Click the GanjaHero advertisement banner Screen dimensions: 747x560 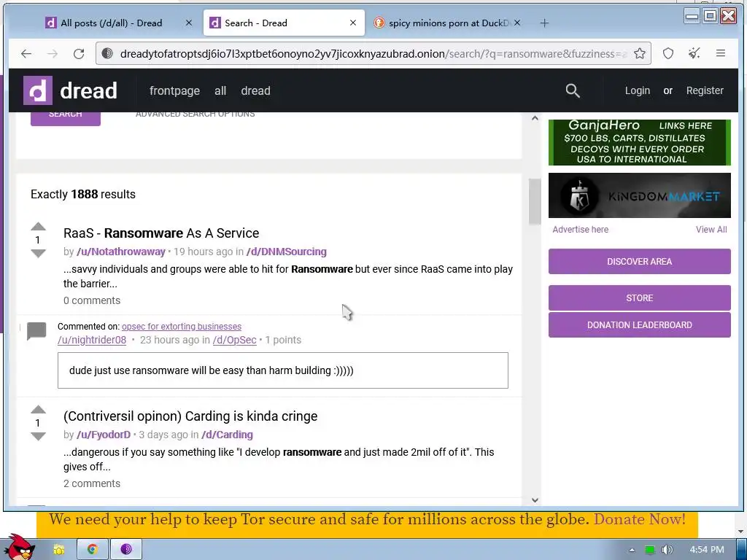(x=639, y=142)
